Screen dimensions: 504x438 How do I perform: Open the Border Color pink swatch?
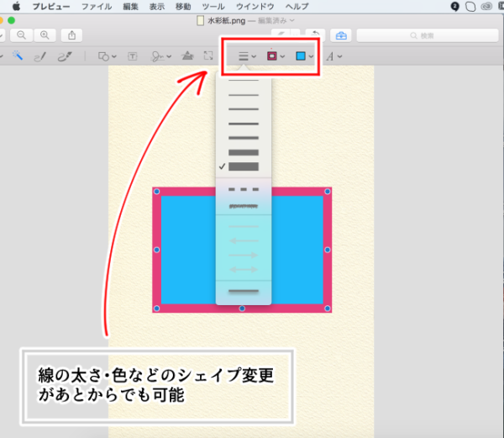pyautogui.click(x=276, y=56)
